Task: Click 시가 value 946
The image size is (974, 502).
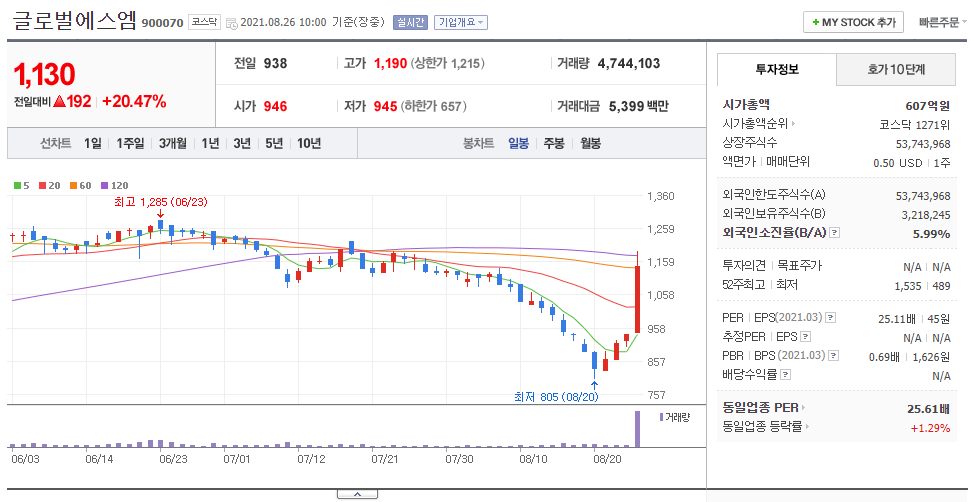Action: click(275, 106)
